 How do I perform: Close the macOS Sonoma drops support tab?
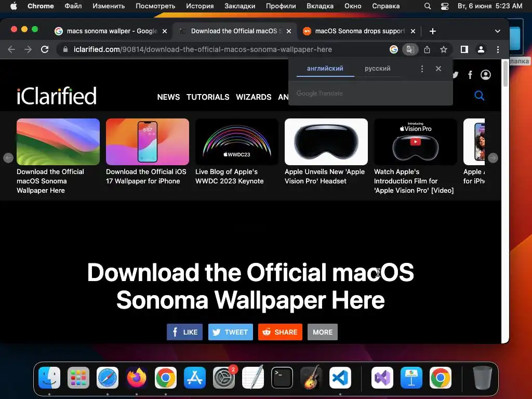[413, 31]
